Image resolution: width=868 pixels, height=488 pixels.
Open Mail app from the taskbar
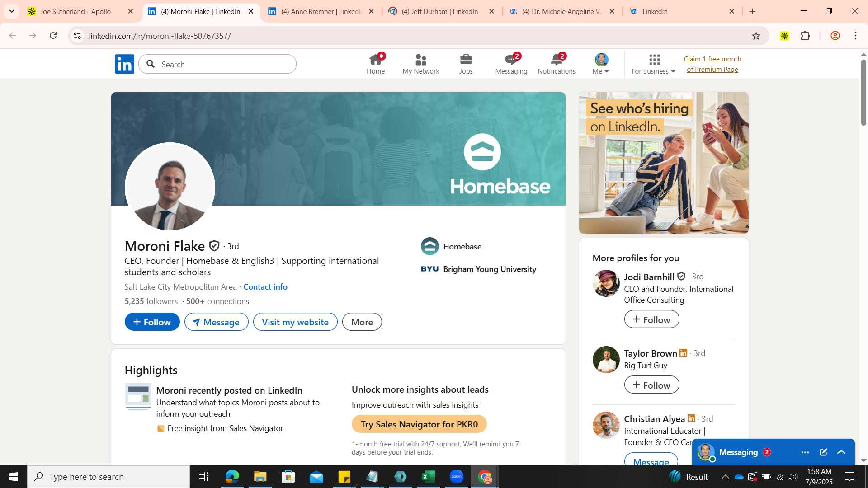[x=316, y=477]
